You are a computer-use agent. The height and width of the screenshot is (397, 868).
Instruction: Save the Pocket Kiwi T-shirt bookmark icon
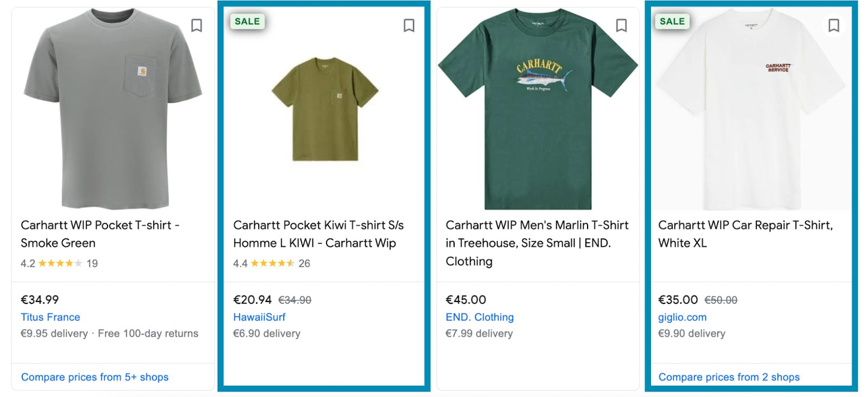409,26
